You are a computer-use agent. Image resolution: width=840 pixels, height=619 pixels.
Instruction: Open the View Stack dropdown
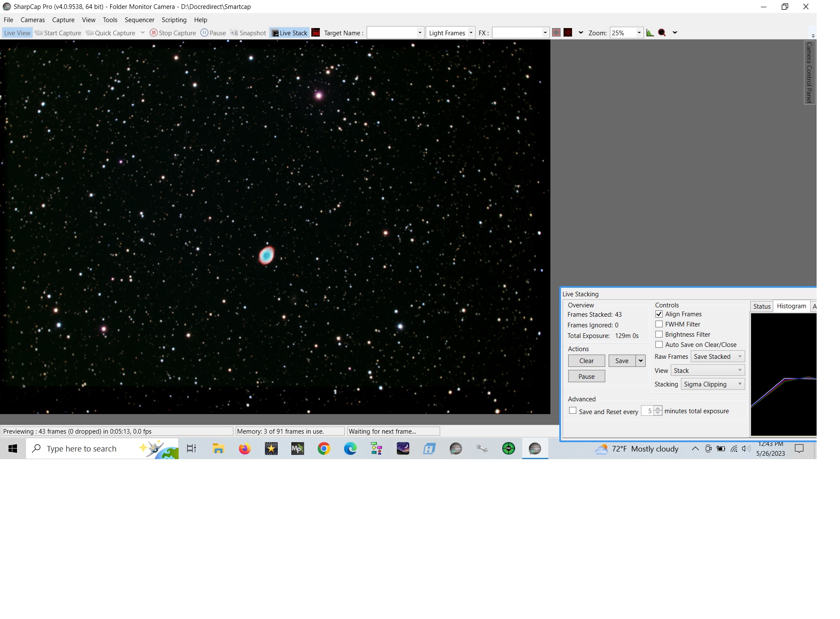708,370
